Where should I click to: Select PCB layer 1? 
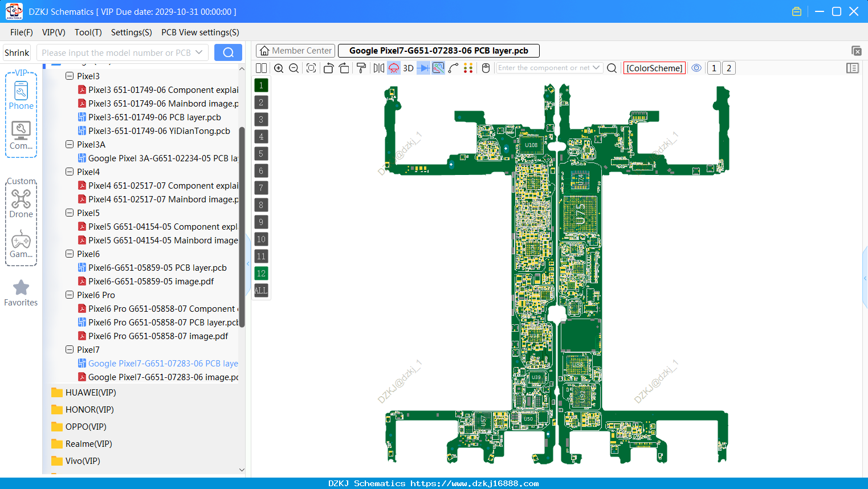(x=261, y=85)
